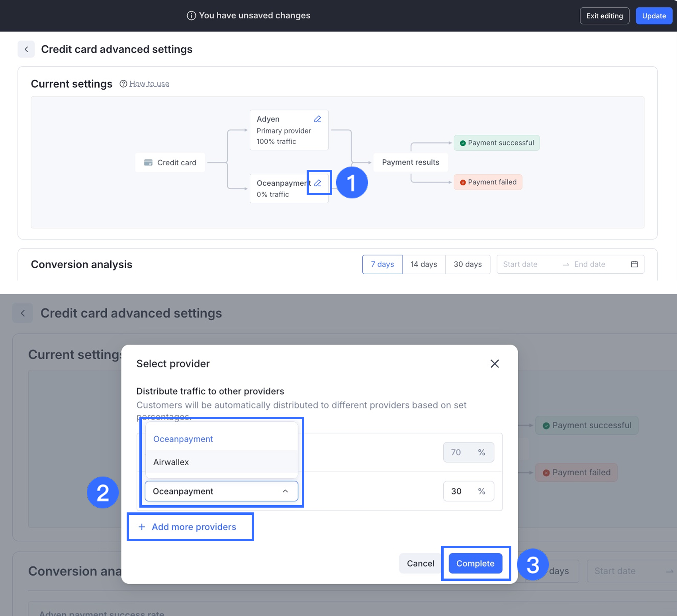The height and width of the screenshot is (616, 677).
Task: Click the How to use help icon
Action: [x=123, y=84]
